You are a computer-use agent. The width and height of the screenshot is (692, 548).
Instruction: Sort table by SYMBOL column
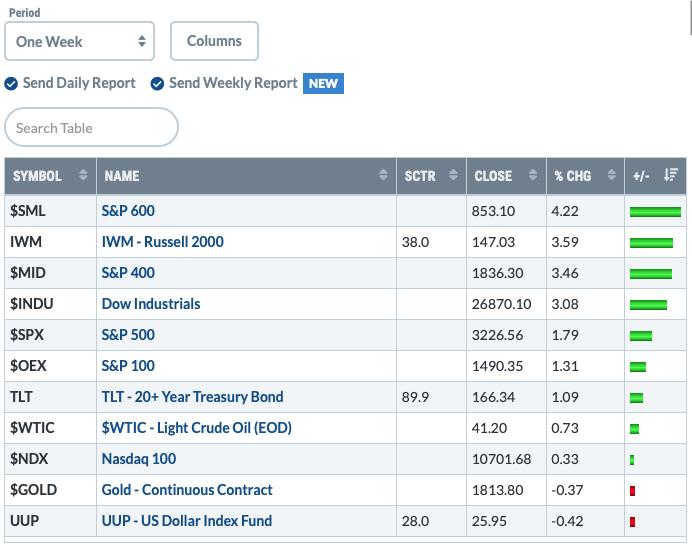(x=50, y=176)
